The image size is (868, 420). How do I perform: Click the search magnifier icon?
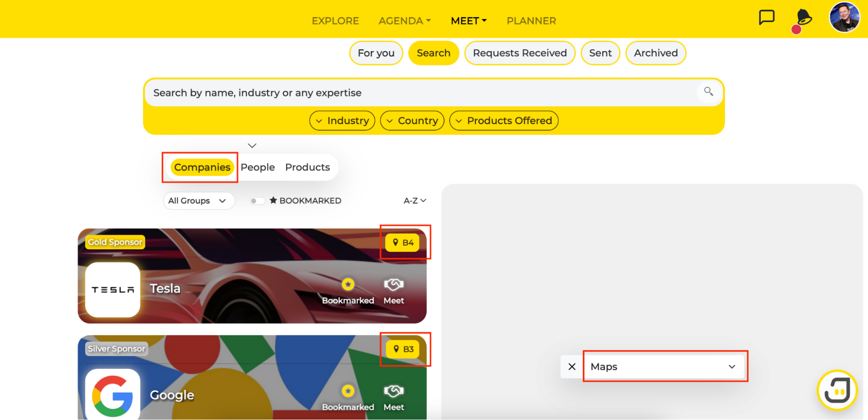[x=709, y=92]
